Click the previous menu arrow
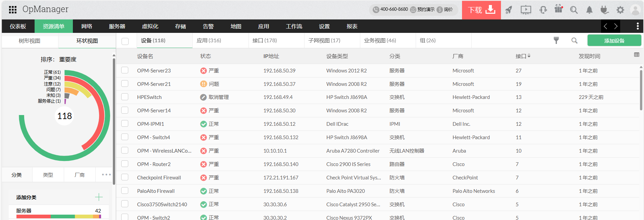 (x=605, y=26)
